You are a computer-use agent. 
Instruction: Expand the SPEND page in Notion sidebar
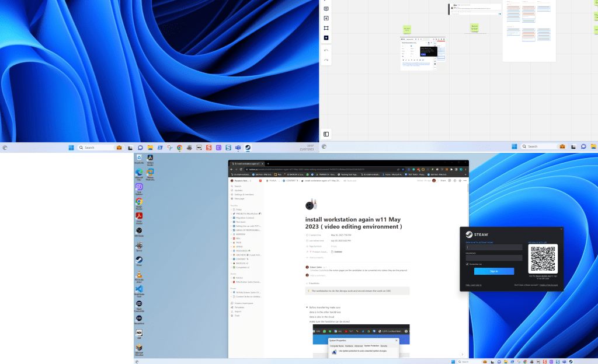tap(231, 247)
